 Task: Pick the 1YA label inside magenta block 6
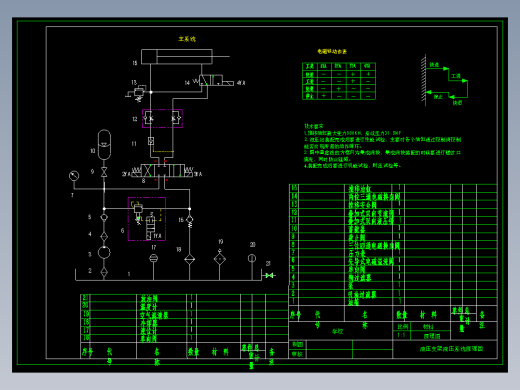(x=157, y=236)
